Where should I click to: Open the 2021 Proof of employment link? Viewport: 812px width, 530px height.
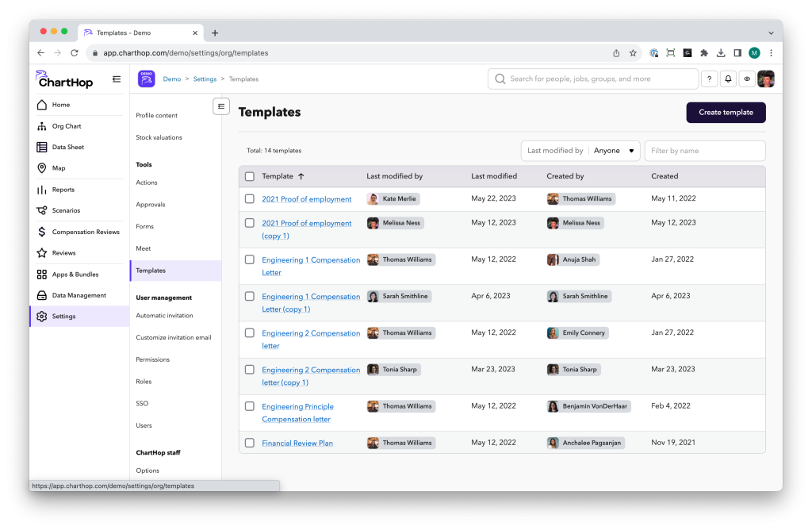[306, 199]
